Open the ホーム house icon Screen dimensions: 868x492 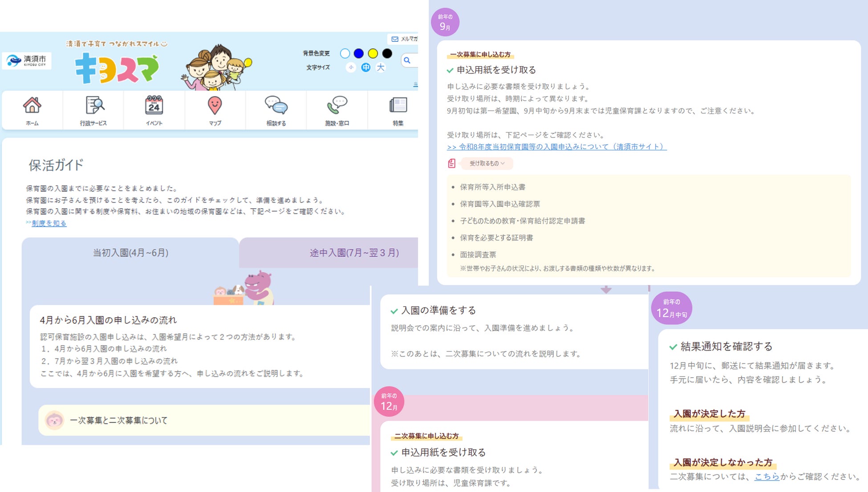[x=32, y=106]
